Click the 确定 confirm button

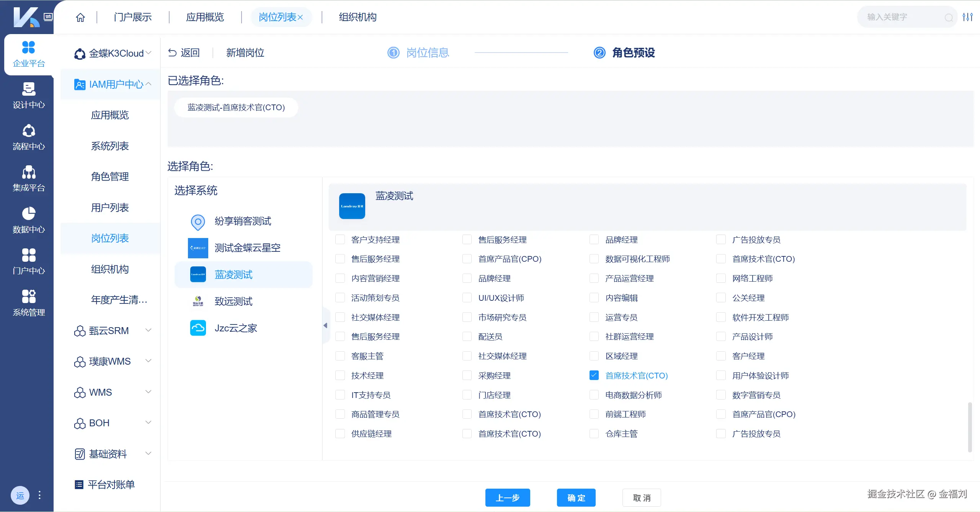pos(576,497)
